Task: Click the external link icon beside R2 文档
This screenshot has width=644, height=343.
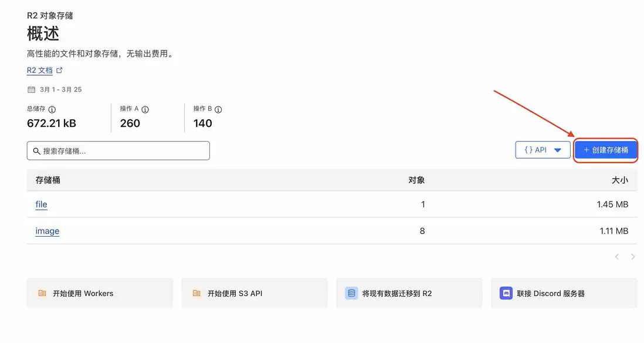Action: [x=59, y=70]
